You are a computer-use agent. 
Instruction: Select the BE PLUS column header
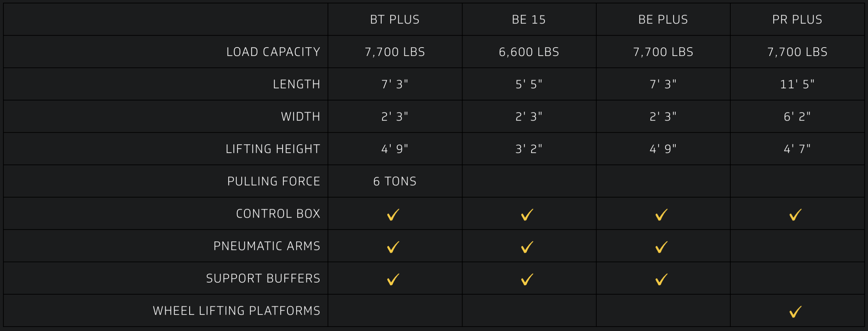(663, 20)
